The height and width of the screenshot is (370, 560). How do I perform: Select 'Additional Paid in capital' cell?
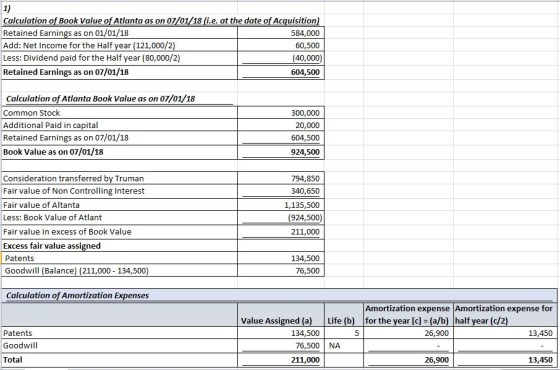tap(120, 125)
